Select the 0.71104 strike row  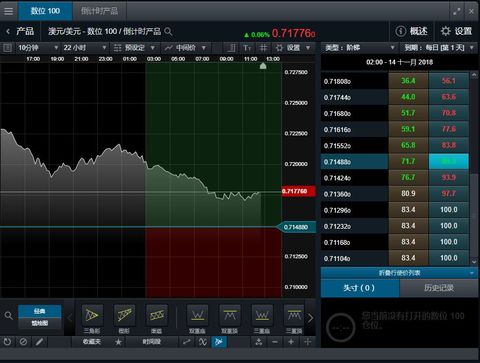pos(354,258)
